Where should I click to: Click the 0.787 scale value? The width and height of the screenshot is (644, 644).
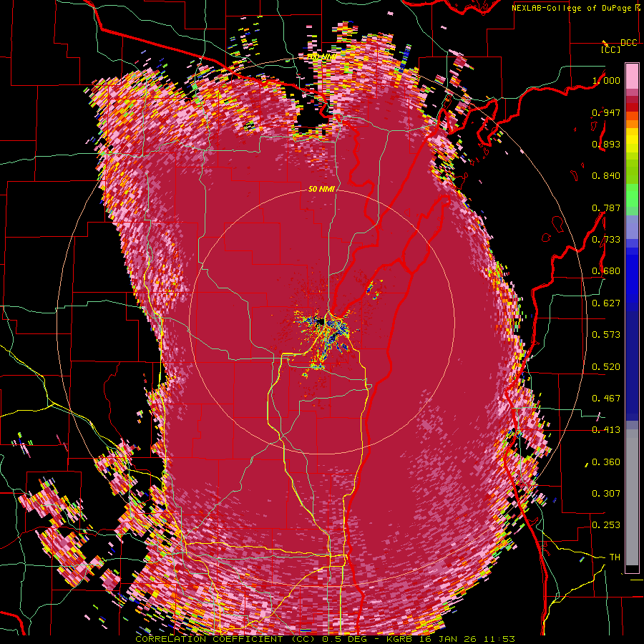(x=606, y=208)
